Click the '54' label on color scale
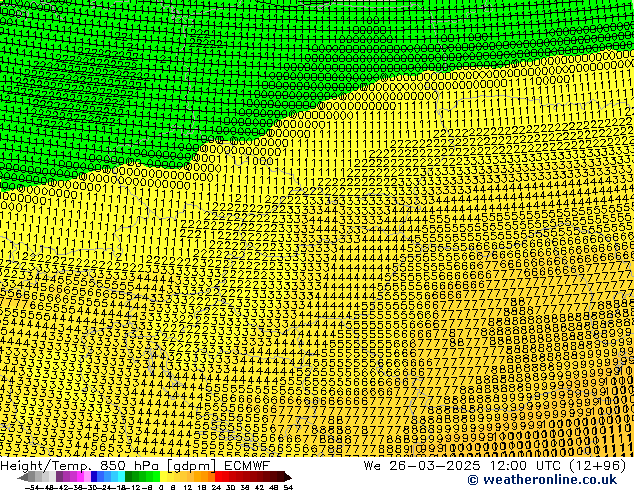The height and width of the screenshot is (490, 634). (288, 487)
